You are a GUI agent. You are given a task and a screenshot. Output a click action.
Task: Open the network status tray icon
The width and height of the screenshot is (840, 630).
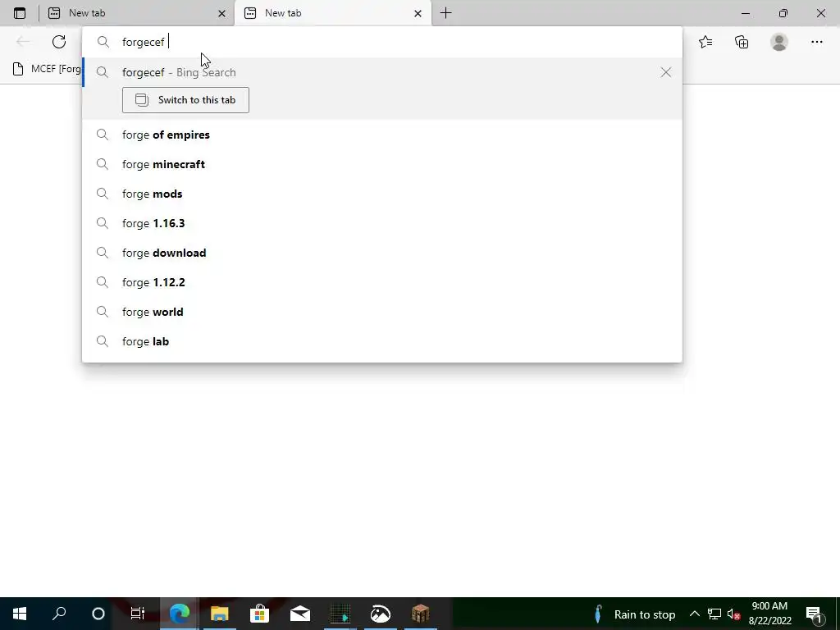pos(714,614)
